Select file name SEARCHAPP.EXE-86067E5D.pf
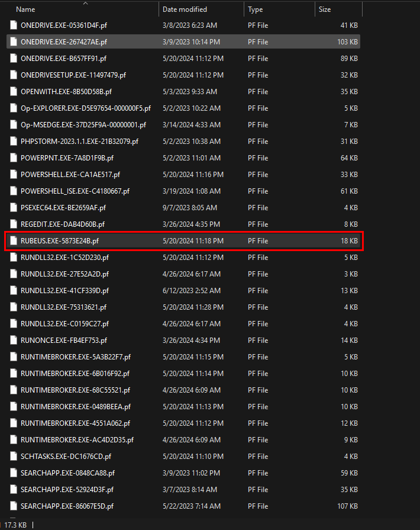Screen dimensions: 420x530 coord(67,506)
